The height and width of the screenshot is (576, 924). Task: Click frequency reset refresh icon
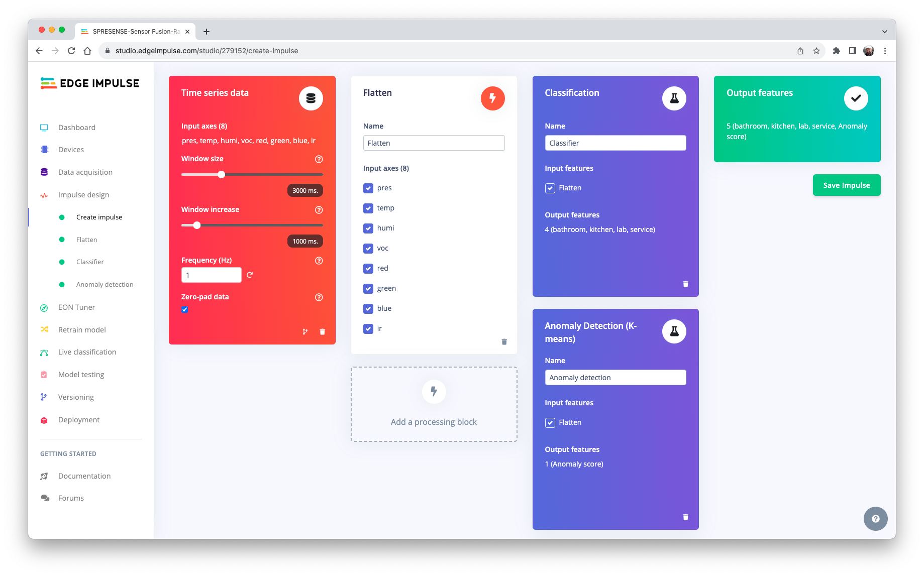pos(250,275)
